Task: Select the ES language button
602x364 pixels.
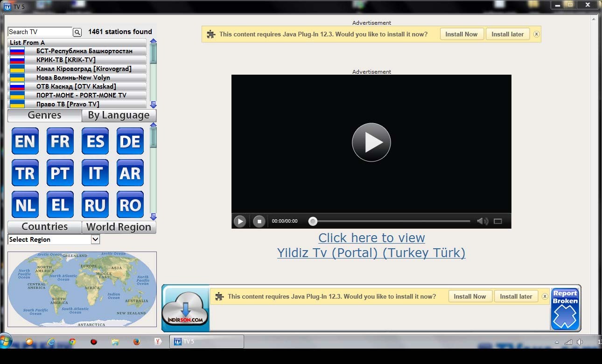Action: pyautogui.click(x=95, y=141)
